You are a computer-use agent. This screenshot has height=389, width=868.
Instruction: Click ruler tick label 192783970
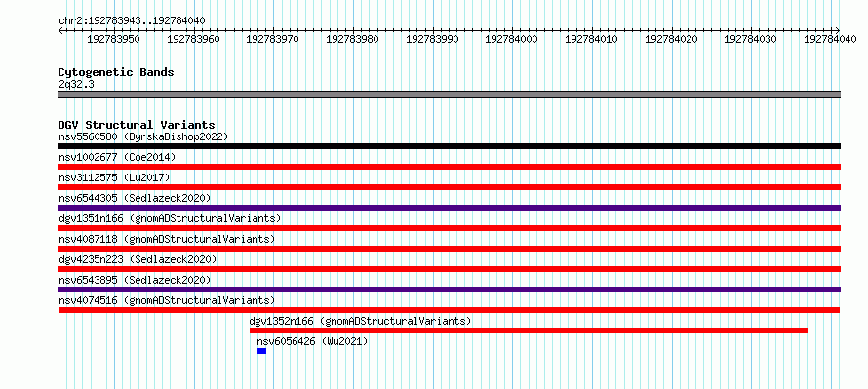click(x=272, y=39)
